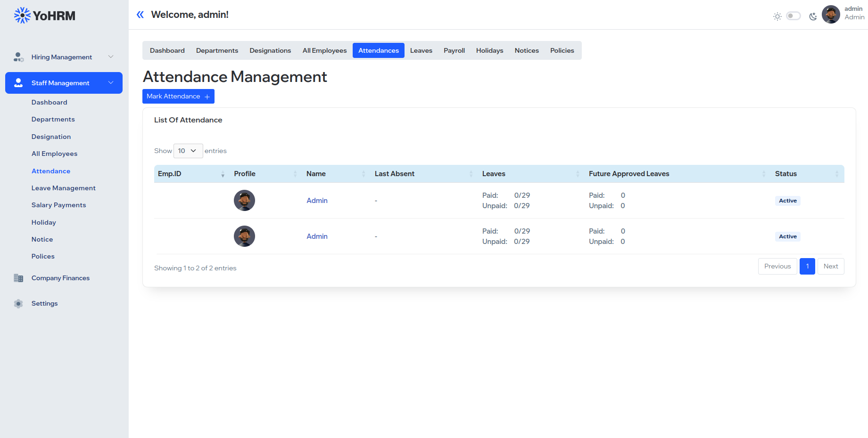Open the Policies tab
Image resolution: width=868 pixels, height=438 pixels.
click(562, 50)
